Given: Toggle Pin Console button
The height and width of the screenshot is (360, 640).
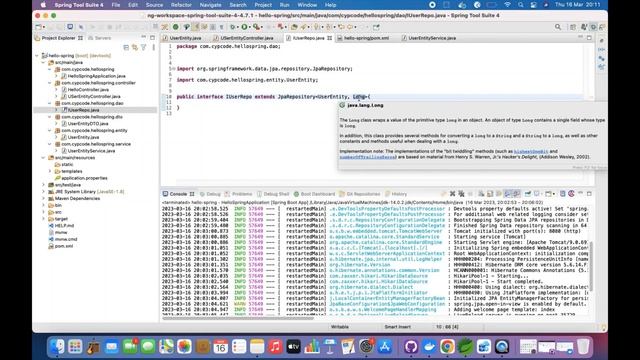Looking at the screenshot, I should click(528, 194).
